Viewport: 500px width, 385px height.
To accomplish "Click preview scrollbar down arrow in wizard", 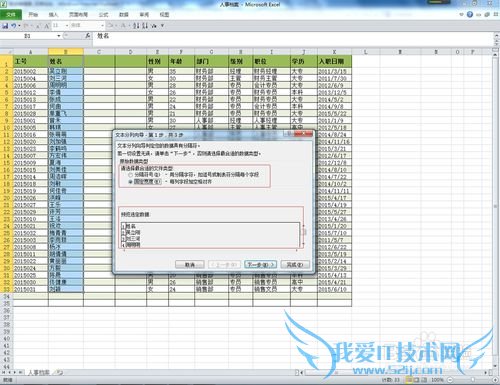I will (303, 244).
